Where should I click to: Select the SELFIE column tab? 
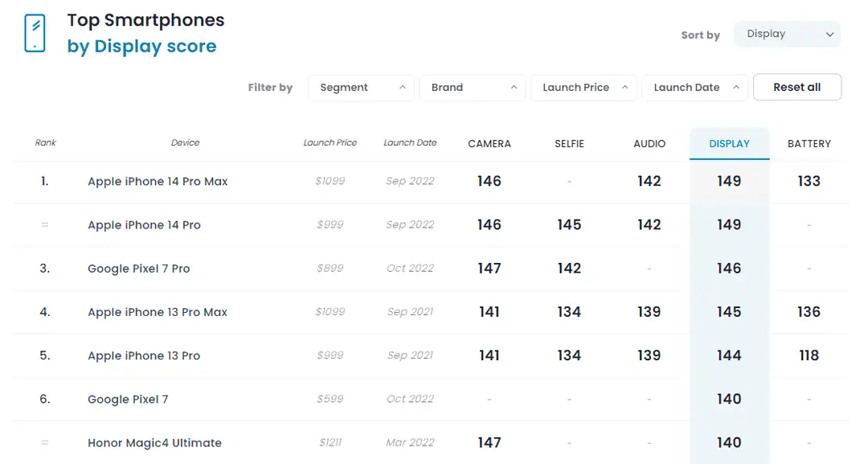coord(569,144)
